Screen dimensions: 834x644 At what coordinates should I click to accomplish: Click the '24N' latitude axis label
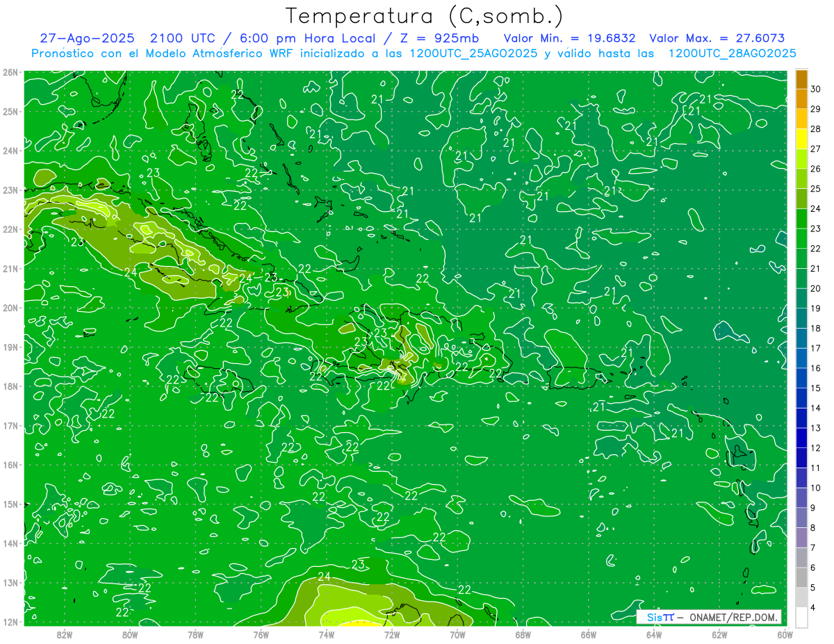coord(10,151)
